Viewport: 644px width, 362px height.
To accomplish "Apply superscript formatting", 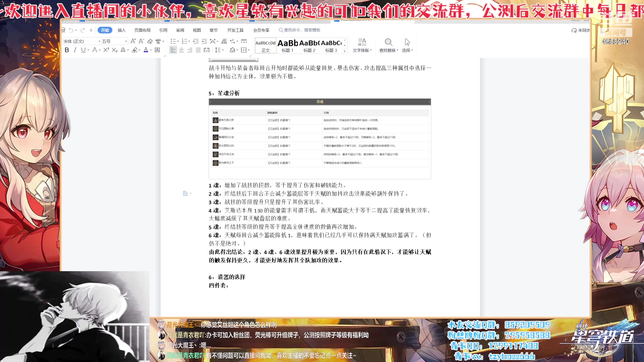I will pyautogui.click(x=106, y=50).
